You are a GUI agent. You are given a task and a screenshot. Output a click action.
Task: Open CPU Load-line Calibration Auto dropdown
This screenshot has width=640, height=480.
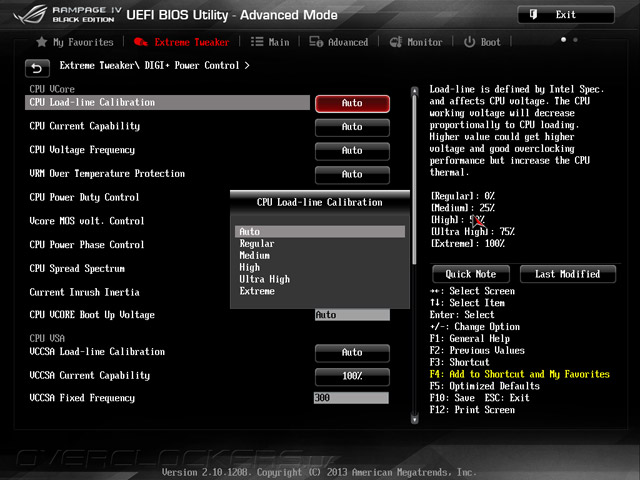point(352,103)
